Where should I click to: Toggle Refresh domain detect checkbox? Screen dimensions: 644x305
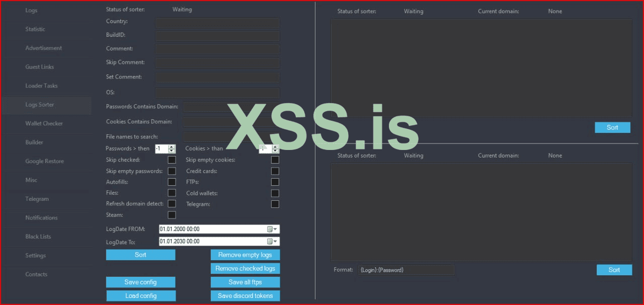(x=172, y=204)
